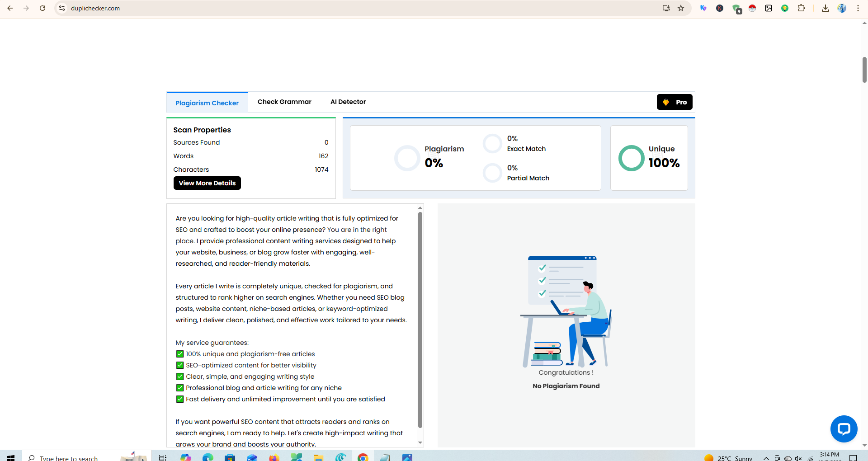
Task: Open the browser profile avatar menu
Action: click(842, 8)
